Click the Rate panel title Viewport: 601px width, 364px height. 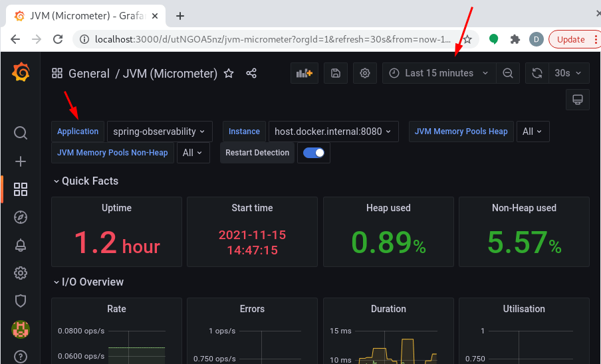116,309
